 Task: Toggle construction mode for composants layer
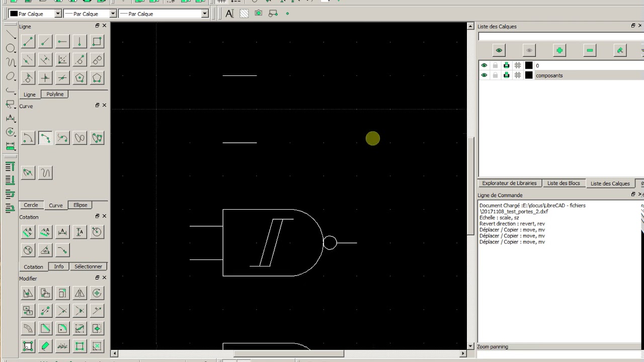click(517, 75)
